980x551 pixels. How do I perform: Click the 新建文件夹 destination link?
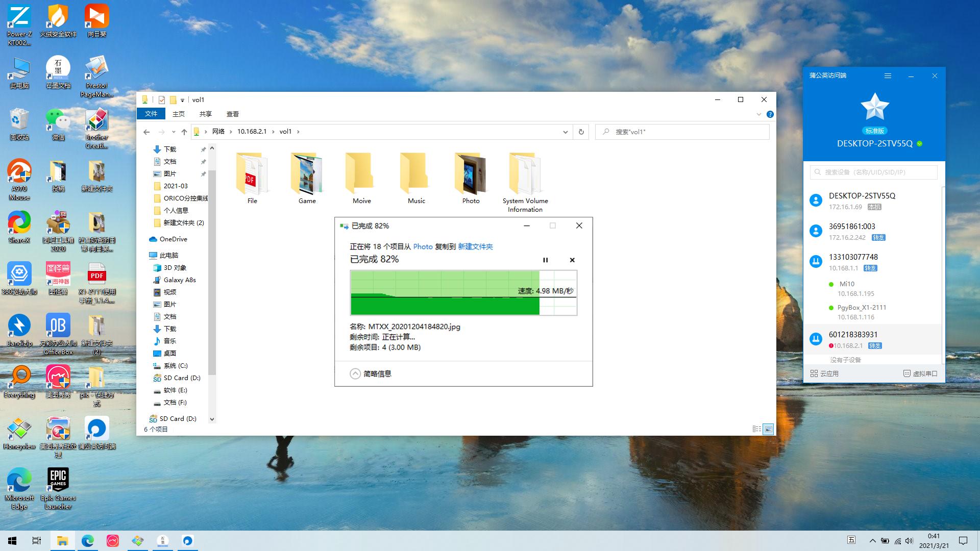(475, 246)
